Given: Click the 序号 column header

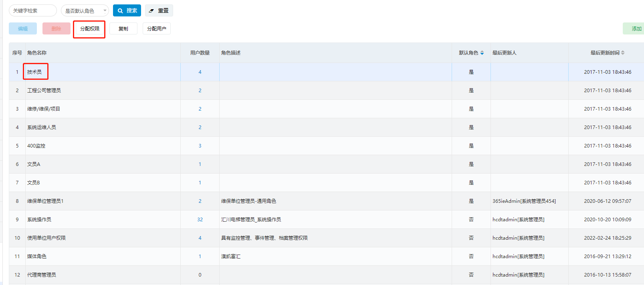Looking at the screenshot, I should 17,53.
